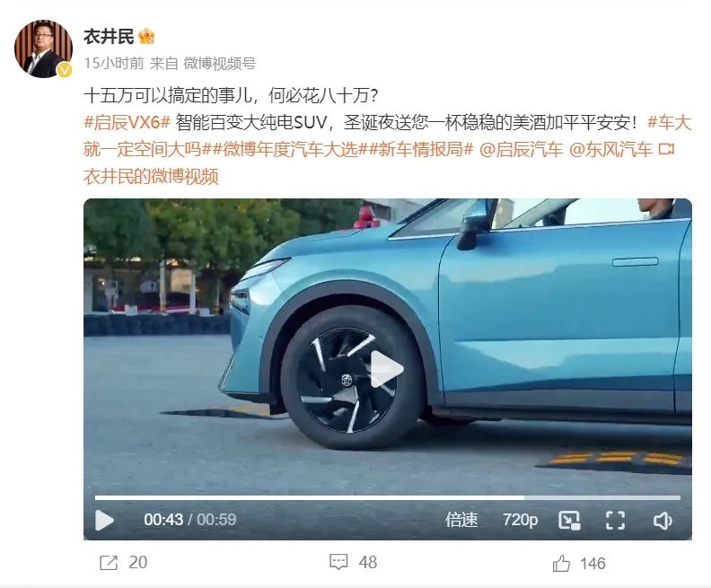Open picture-in-picture mini player
711x588 pixels.
click(569, 520)
